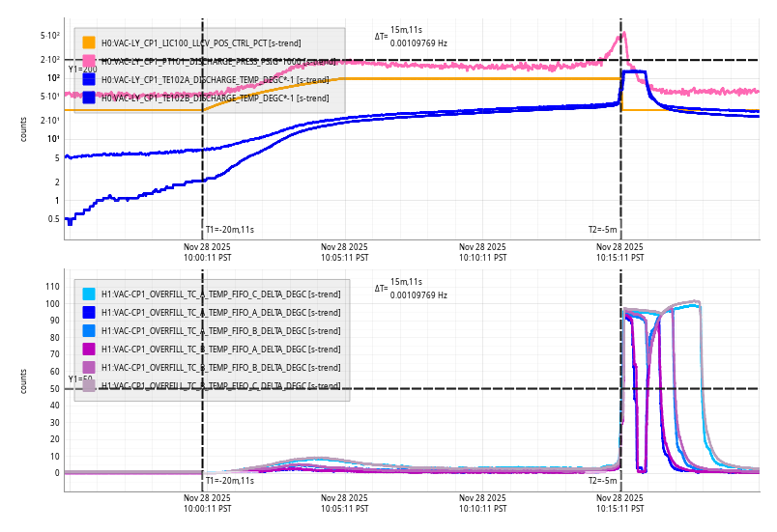Click the T2=-5m cursor label in lower plot
This screenshot has height=532, width=777.
tap(602, 480)
